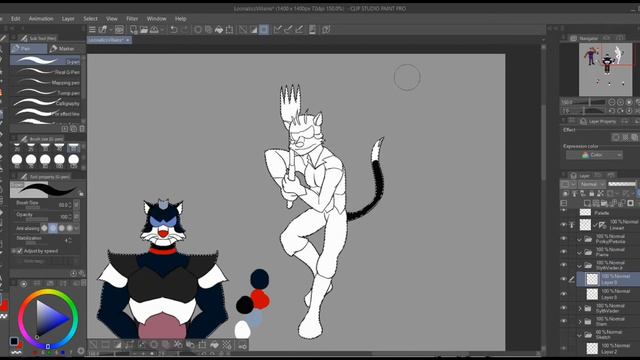Select the Calligraphy sub tool
This screenshot has width=640, height=360.
46,103
